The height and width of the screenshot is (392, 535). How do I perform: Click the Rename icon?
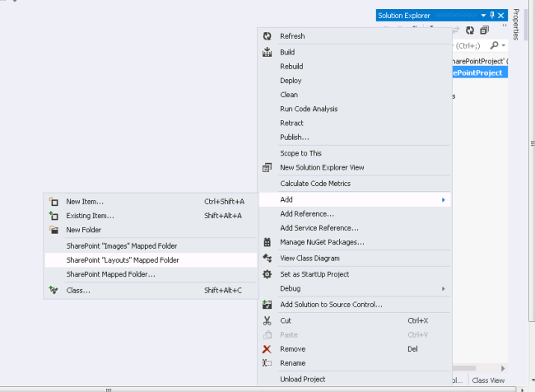[267, 363]
